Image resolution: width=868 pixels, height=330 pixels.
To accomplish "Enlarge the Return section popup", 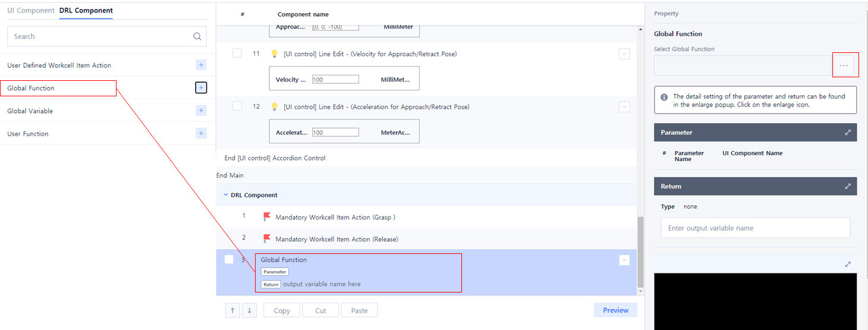I will pos(848,186).
